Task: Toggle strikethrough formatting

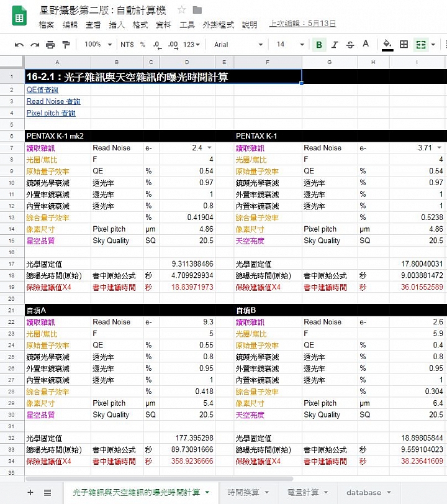Action: coord(350,45)
